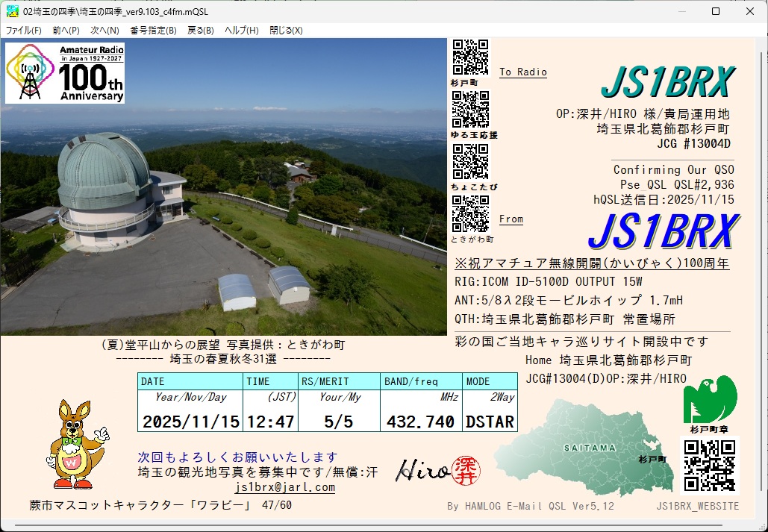Click the green 杉戸町章 town emblem
The height and width of the screenshot is (532, 768).
(710, 399)
